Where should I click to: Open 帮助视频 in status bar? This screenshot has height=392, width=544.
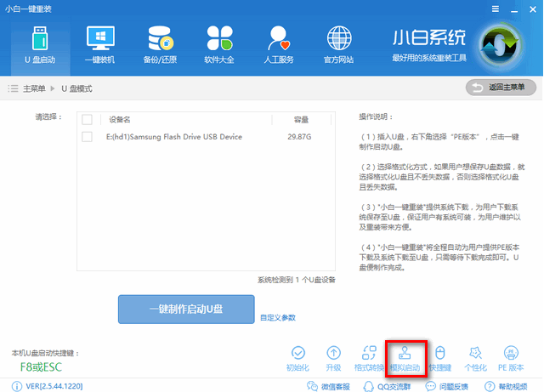click(x=506, y=386)
